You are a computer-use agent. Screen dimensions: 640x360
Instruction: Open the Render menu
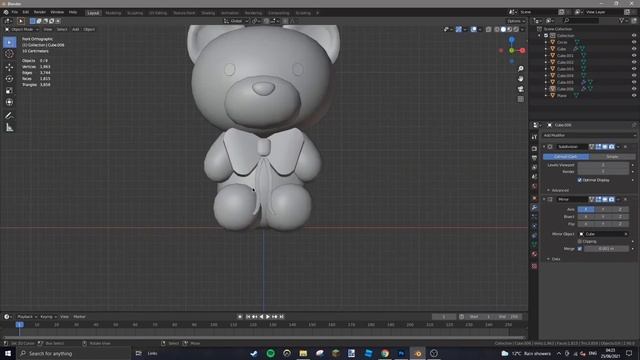40,12
